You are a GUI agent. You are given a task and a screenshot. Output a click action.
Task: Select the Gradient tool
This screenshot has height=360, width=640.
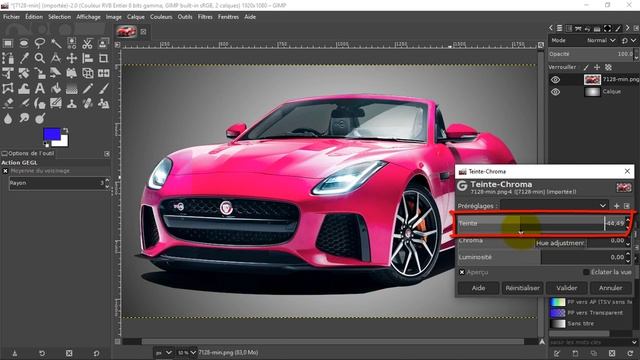(71, 89)
